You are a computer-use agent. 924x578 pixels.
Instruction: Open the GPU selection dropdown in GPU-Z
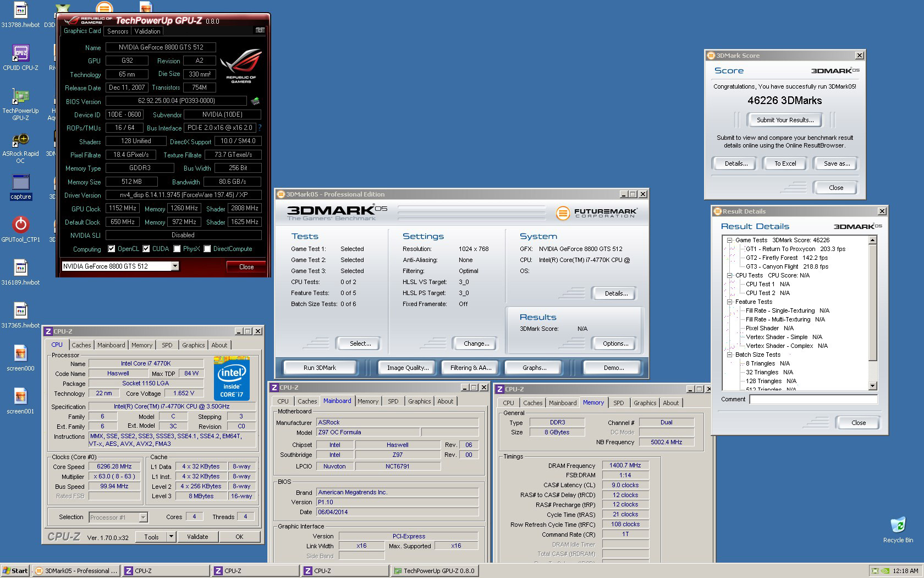(175, 266)
